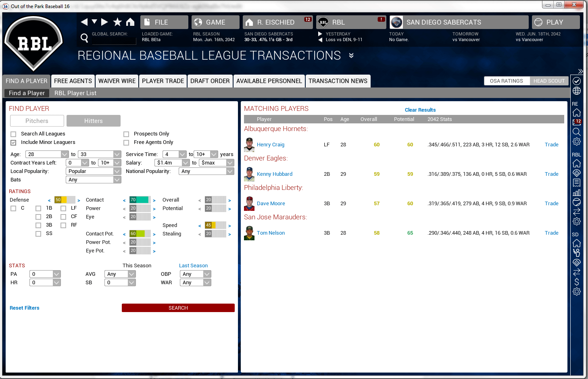Click the Global Search input field

pos(114,41)
